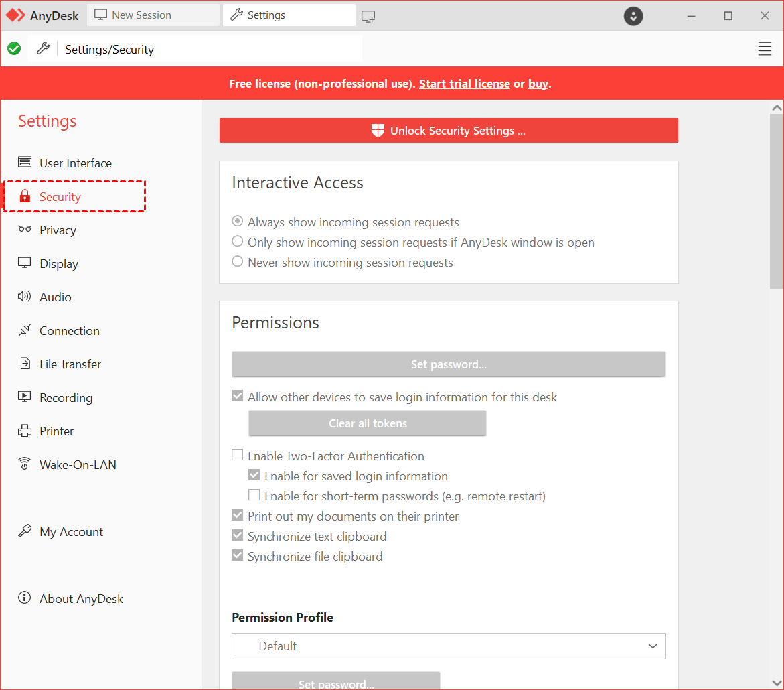Select Never show incoming session requests
Screen dimensions: 784x690
click(x=238, y=262)
